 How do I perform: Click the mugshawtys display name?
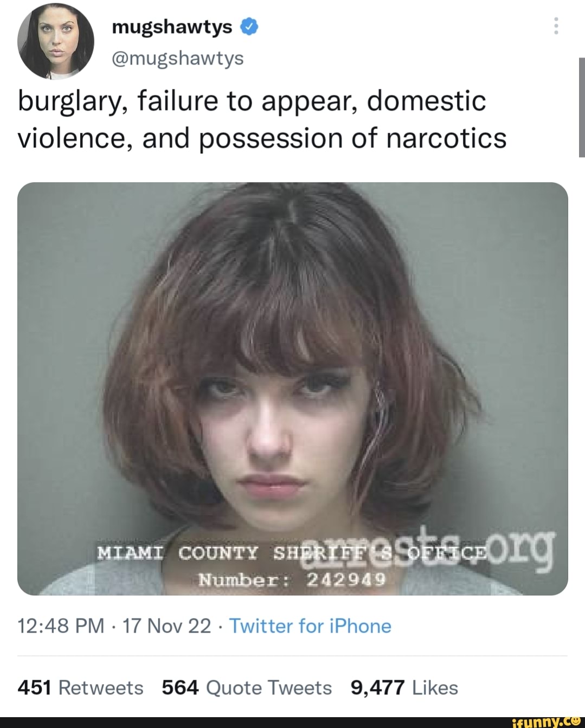[172, 27]
